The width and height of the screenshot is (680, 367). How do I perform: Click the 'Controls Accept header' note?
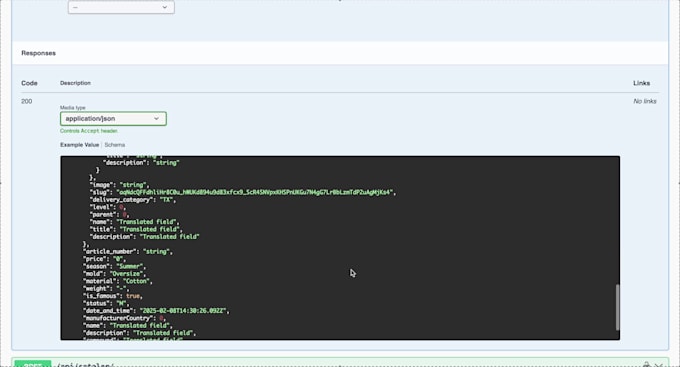tap(89, 131)
